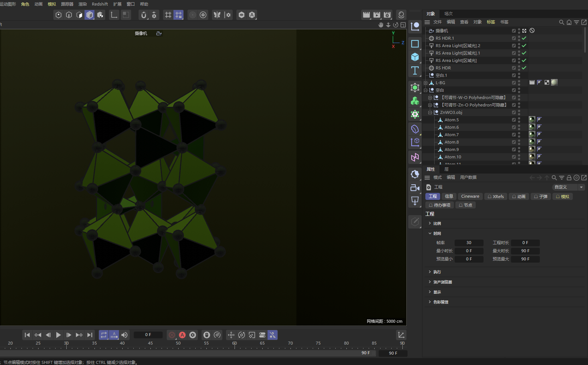588x365 pixels.
Task: Collapse the 时间 section
Action: (x=430, y=233)
